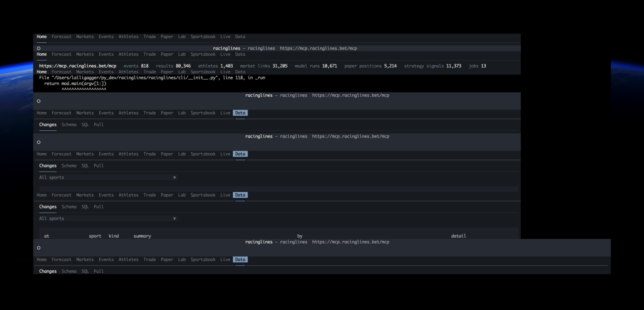The height and width of the screenshot is (310, 644).
Task: Open the All sports dropdown directly above column headers
Action: pyautogui.click(x=108, y=218)
